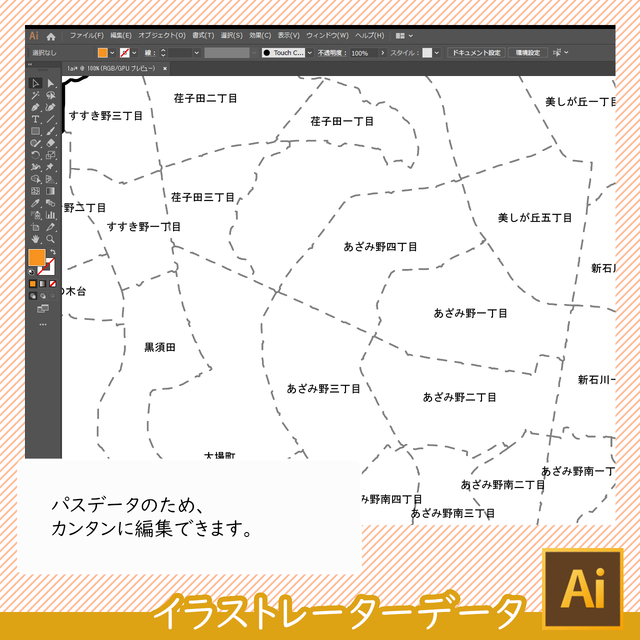Adjust the stroke weight stepper arrows
The image size is (640, 640).
[163, 53]
